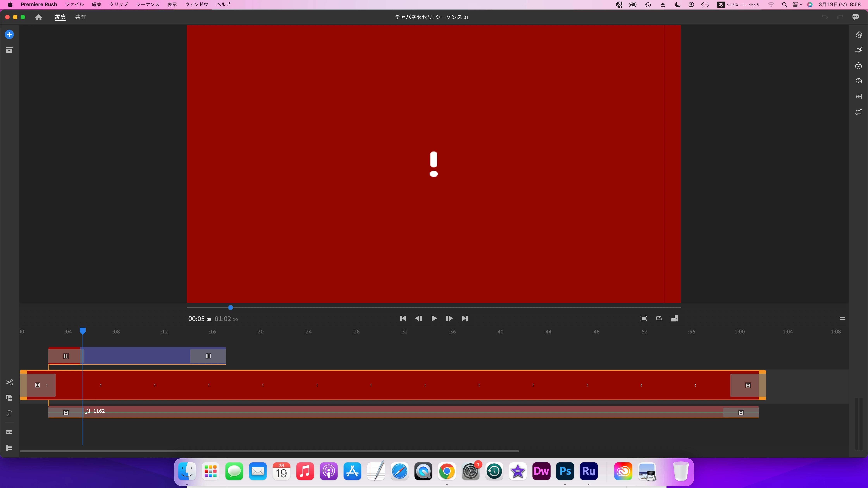Click the blue add media plus button

click(9, 34)
